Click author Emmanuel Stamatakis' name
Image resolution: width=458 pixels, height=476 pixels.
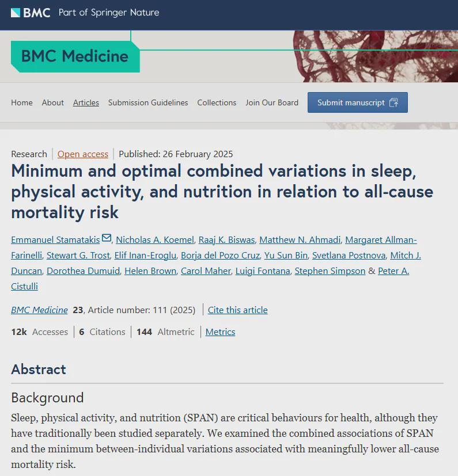tap(55, 240)
